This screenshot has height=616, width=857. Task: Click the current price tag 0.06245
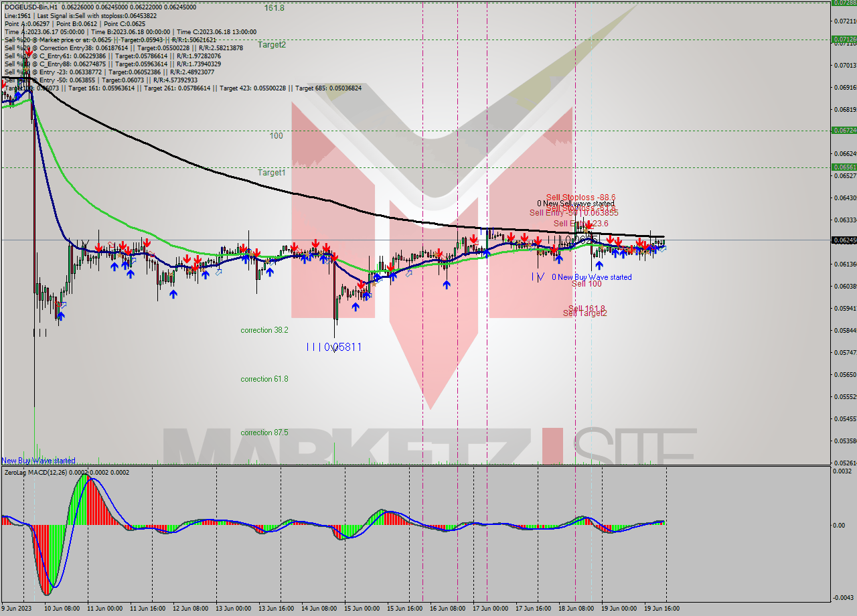point(843,240)
